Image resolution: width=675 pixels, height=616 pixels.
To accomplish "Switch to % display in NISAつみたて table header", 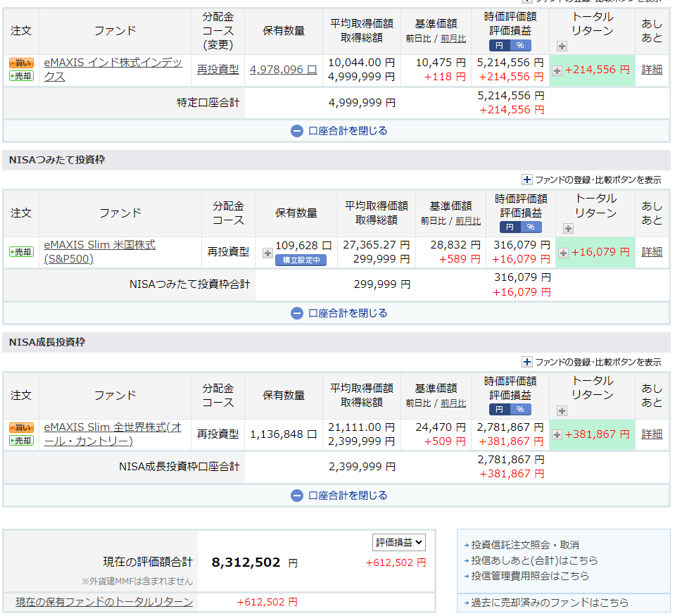I will click(531, 227).
